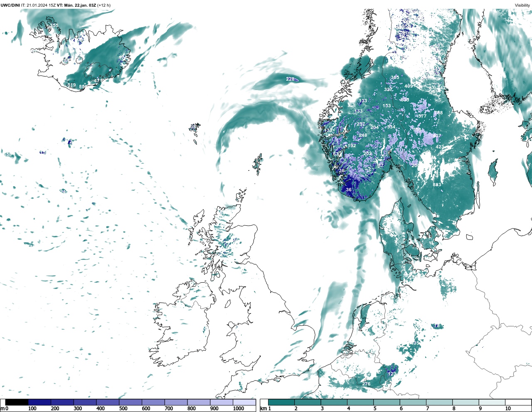The width and height of the screenshot is (532, 412).
Task: Select the 9–10 km near-white swatch
Action: click(492, 402)
